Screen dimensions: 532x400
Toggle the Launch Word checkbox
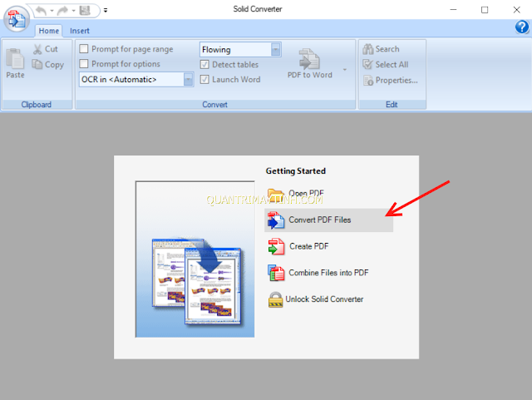pos(204,80)
